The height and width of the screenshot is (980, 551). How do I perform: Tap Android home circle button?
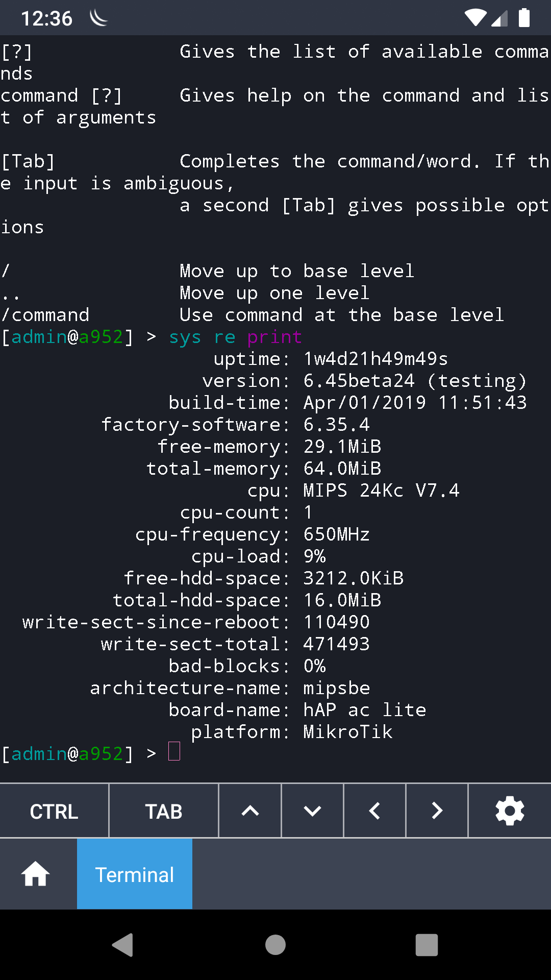(x=275, y=945)
